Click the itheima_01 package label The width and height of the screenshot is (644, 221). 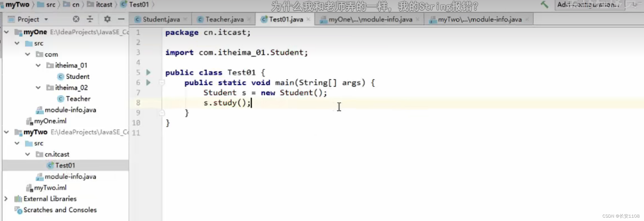point(71,65)
